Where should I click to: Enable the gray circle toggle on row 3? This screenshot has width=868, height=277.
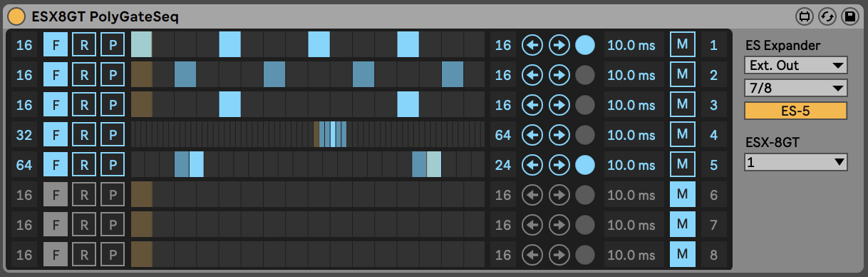coord(585,105)
